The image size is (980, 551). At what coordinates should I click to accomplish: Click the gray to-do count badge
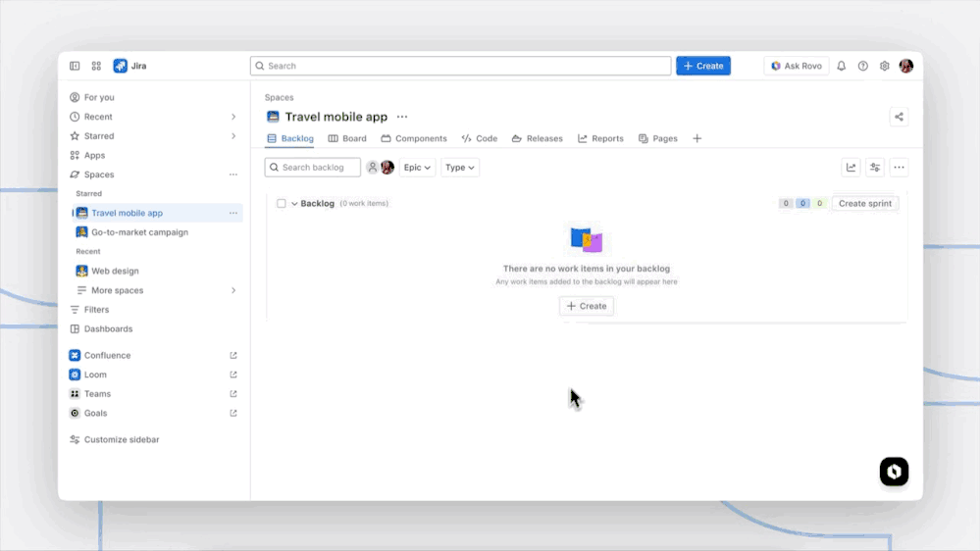click(786, 204)
